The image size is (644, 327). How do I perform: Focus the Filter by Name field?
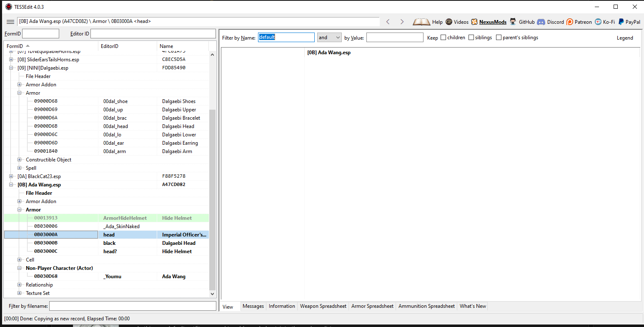[286, 38]
